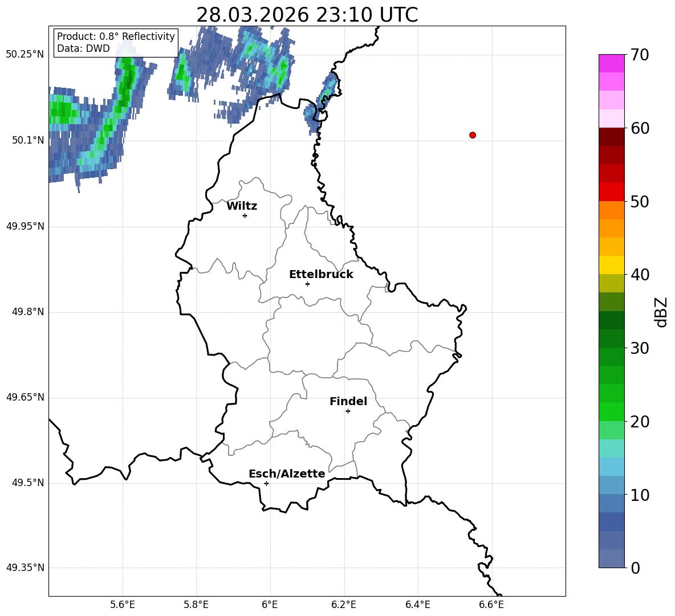
Task: Click the 0 tick on colorbar
Action: (635, 568)
